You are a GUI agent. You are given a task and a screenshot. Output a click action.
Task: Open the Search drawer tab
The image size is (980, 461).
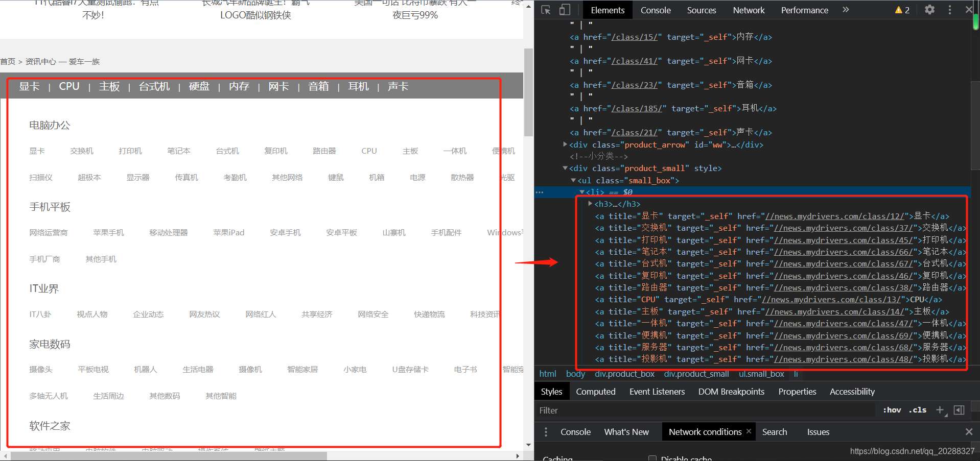coord(775,432)
